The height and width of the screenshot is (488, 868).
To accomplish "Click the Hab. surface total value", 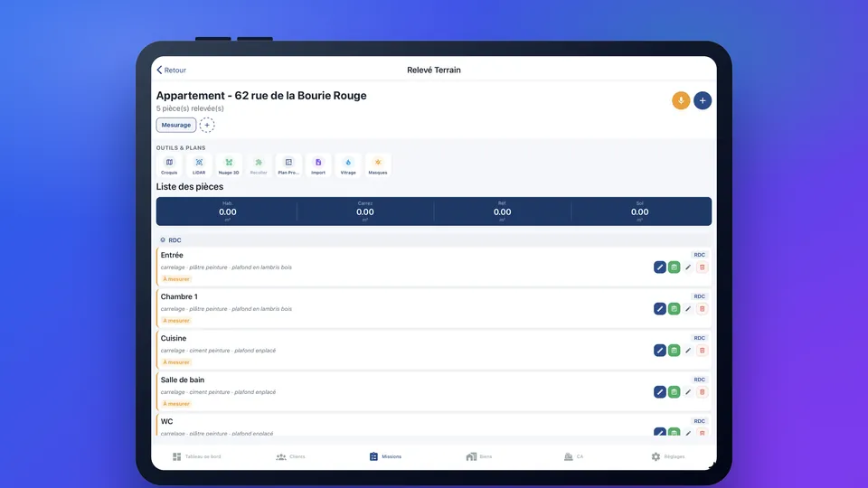I will click(228, 211).
